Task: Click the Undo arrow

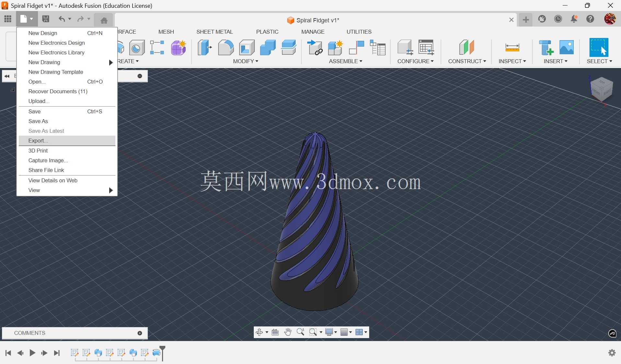Action: click(62, 19)
